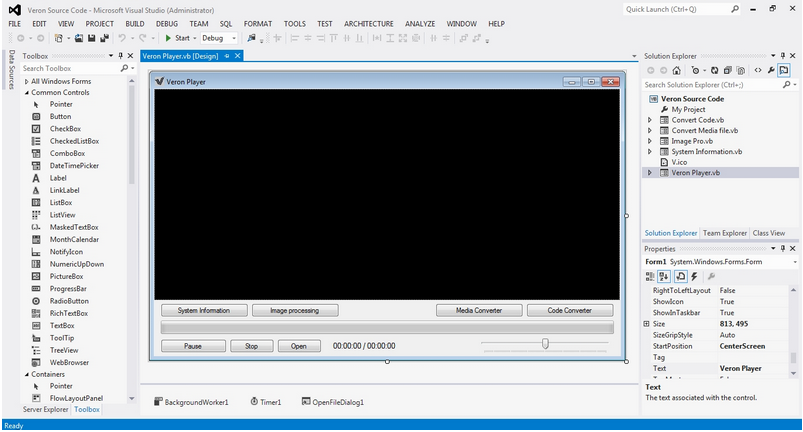The width and height of the screenshot is (803, 432).
Task: Sort properties alphabetically in Properties panel
Action: 665,276
